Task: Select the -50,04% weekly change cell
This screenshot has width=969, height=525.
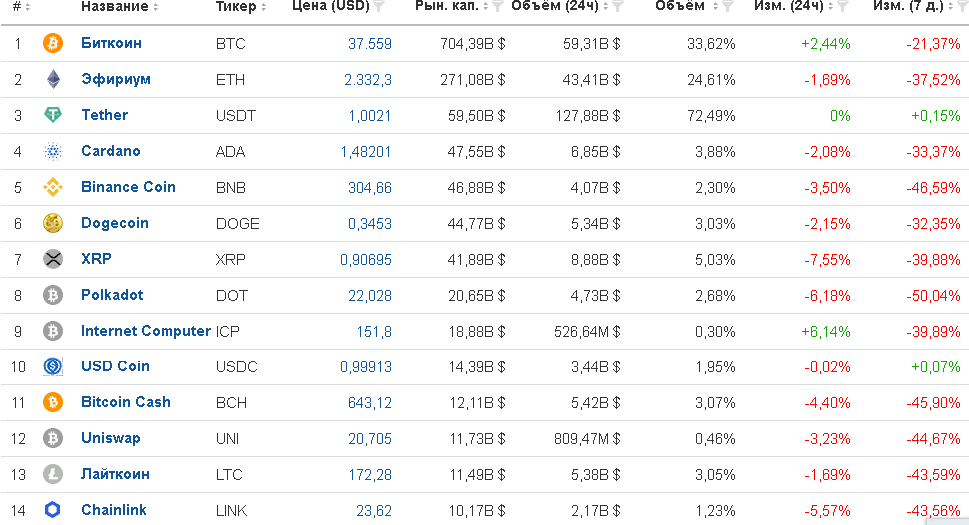Action: (x=933, y=296)
